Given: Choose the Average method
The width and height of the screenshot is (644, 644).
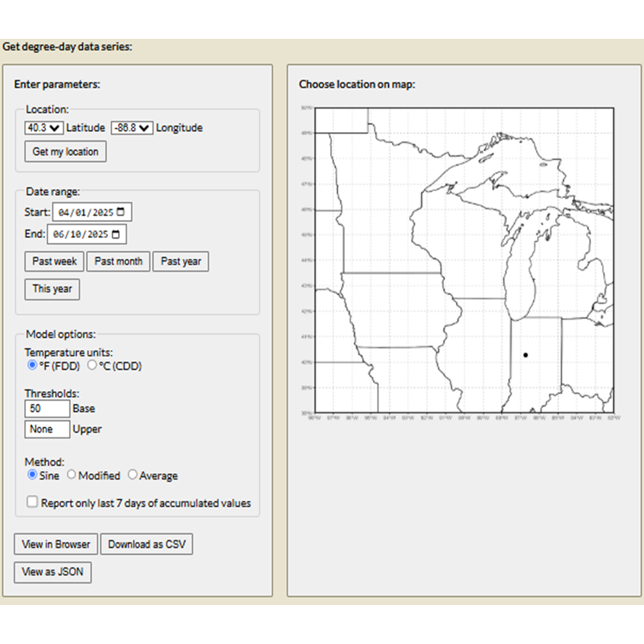Looking at the screenshot, I should (132, 475).
